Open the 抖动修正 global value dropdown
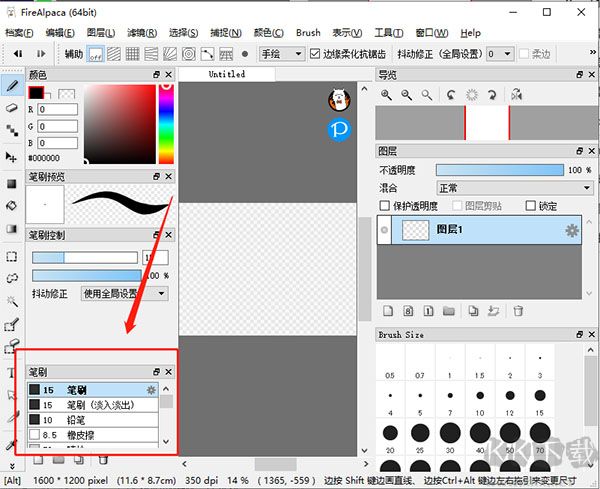Image resolution: width=600 pixels, height=489 pixels. pyautogui.click(x=500, y=54)
